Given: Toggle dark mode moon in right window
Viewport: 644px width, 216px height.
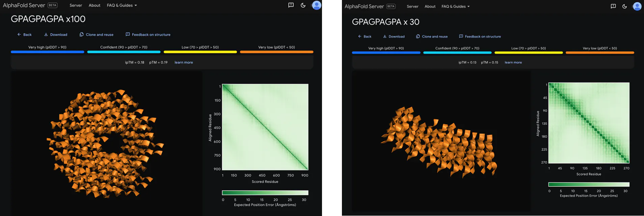Looking at the screenshot, I should tap(624, 6).
